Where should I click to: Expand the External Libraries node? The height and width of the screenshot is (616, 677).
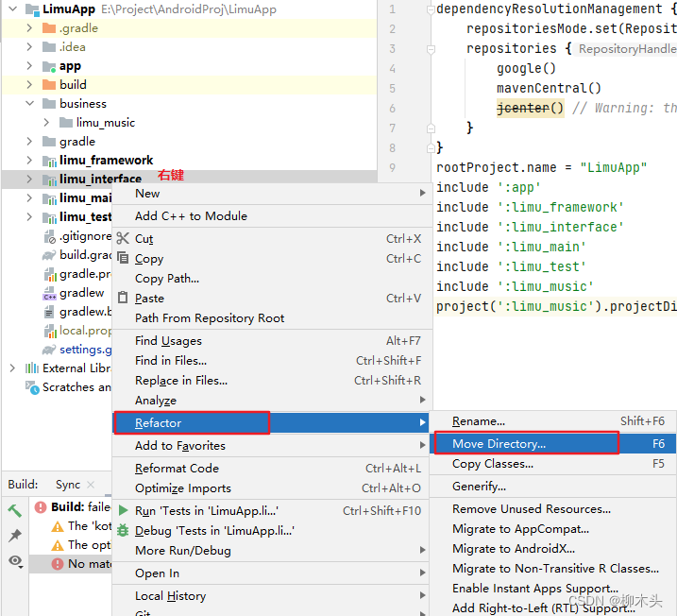12,368
